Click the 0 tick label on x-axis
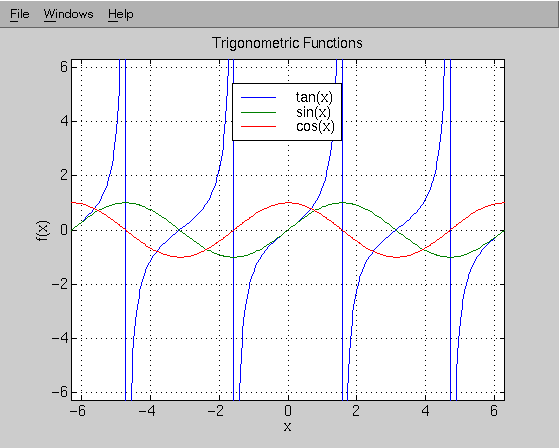The width and height of the screenshot is (559, 448). (x=288, y=411)
